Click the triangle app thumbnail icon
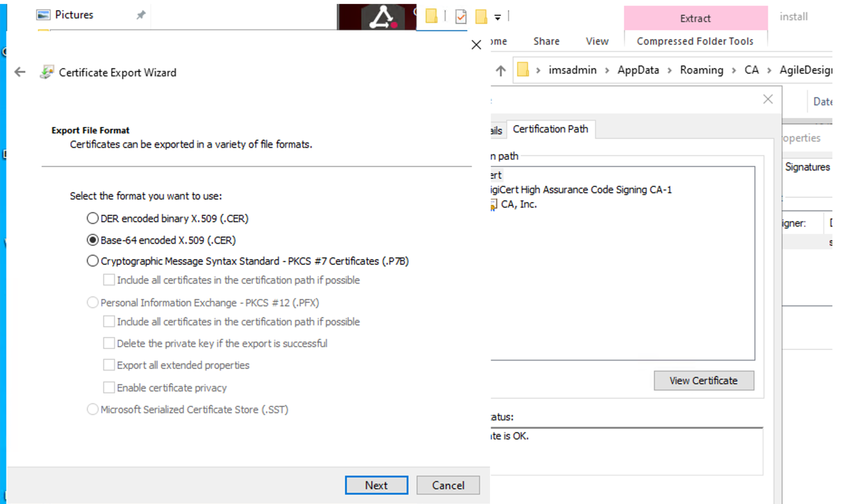Image resolution: width=842 pixels, height=504 pixels. tap(382, 17)
